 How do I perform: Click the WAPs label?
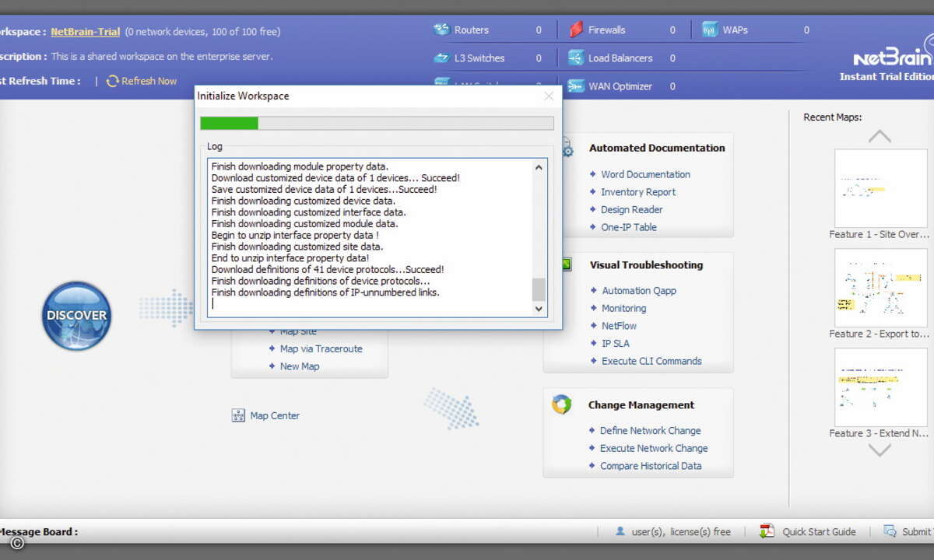(x=736, y=30)
